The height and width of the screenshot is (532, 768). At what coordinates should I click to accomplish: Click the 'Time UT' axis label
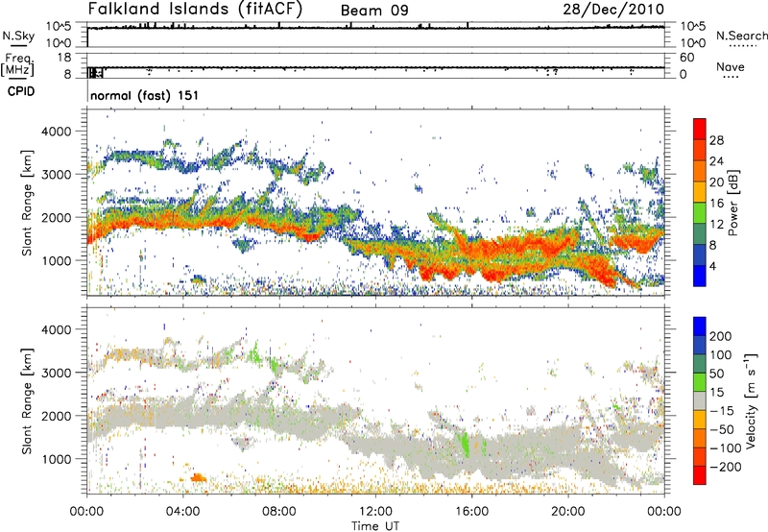[x=375, y=526]
